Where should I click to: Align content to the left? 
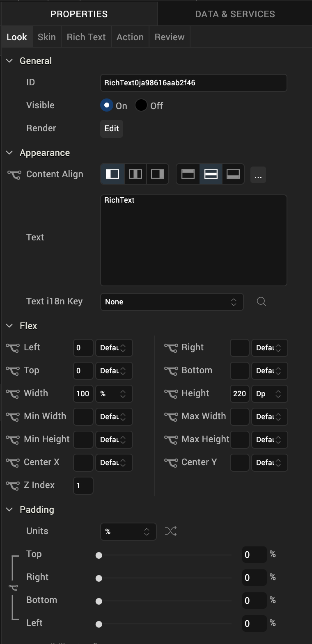[x=112, y=174]
